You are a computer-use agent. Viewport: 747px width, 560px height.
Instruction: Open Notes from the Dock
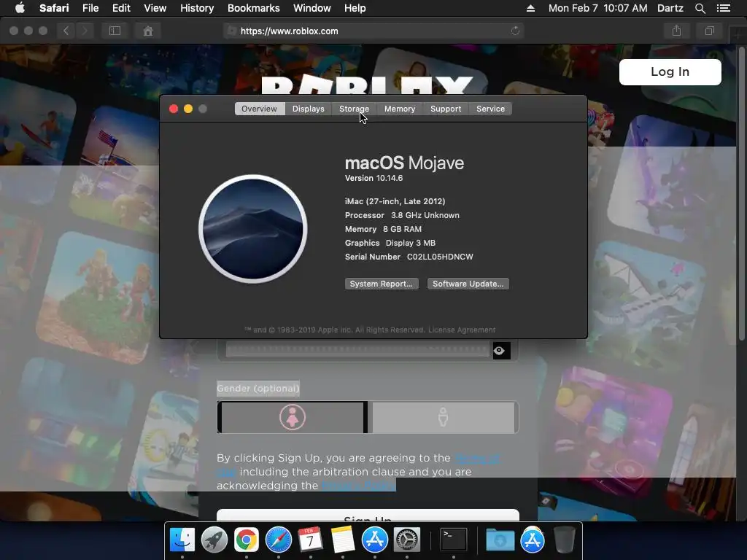343,540
